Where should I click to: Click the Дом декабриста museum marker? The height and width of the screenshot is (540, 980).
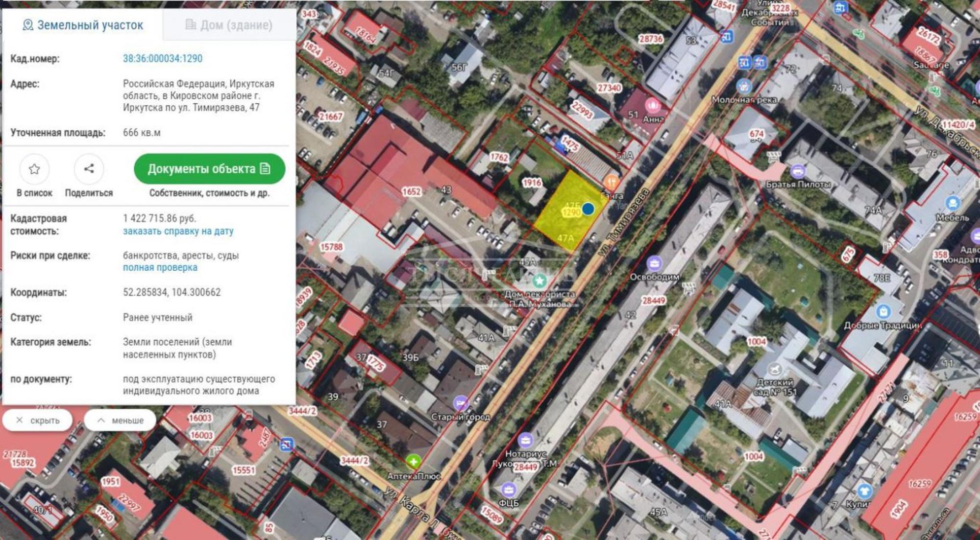tap(539, 281)
